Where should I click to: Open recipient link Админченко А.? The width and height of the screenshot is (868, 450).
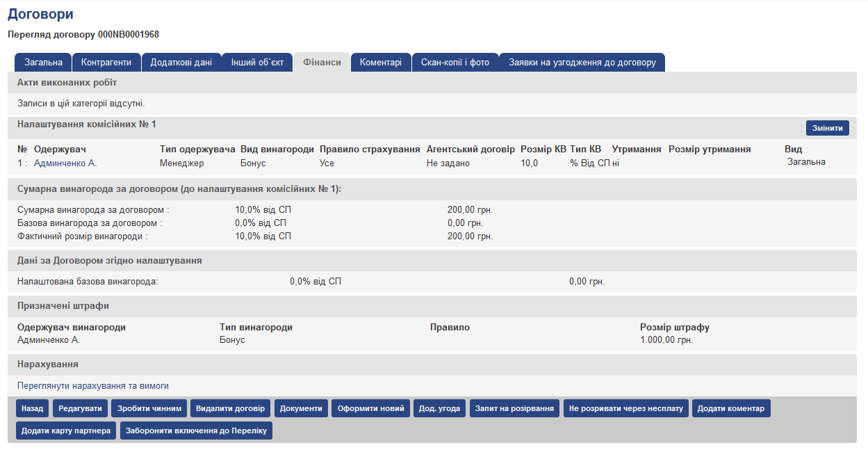coord(65,163)
